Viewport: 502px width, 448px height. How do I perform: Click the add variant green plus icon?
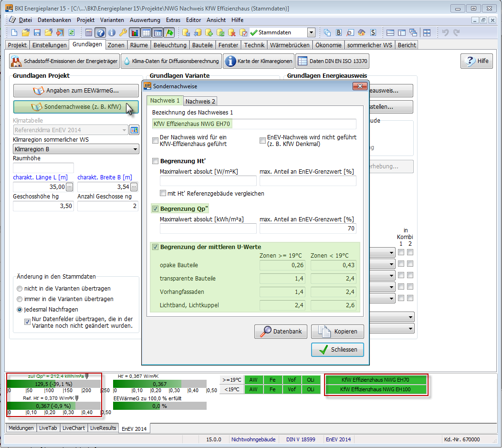coord(209,32)
